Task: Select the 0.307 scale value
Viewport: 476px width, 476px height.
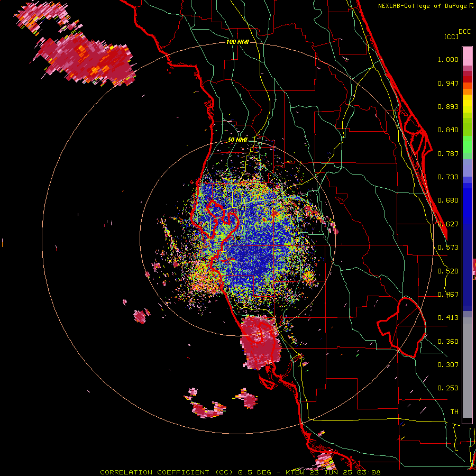Action: [448, 364]
